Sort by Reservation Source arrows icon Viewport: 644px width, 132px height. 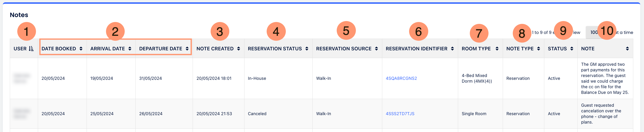376,49
